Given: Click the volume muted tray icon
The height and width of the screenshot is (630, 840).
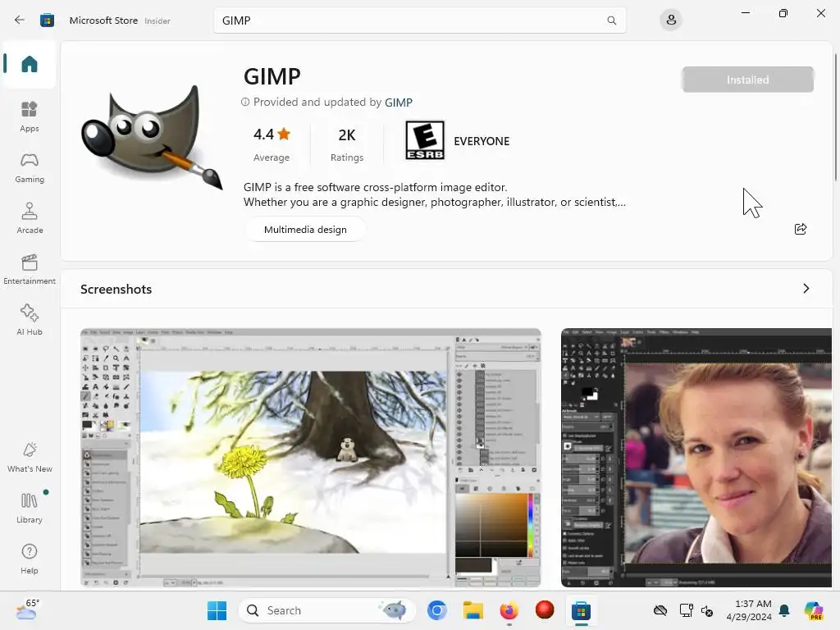Looking at the screenshot, I should [x=707, y=610].
